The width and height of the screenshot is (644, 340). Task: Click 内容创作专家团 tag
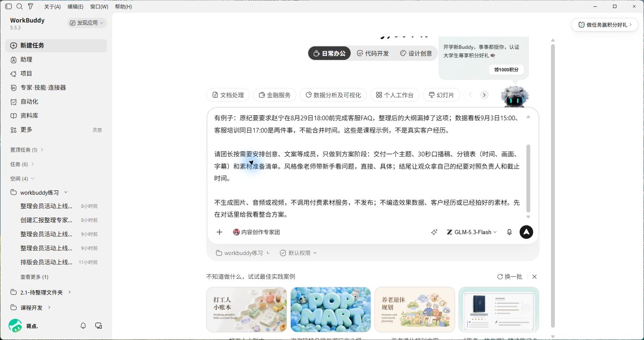[x=256, y=232]
